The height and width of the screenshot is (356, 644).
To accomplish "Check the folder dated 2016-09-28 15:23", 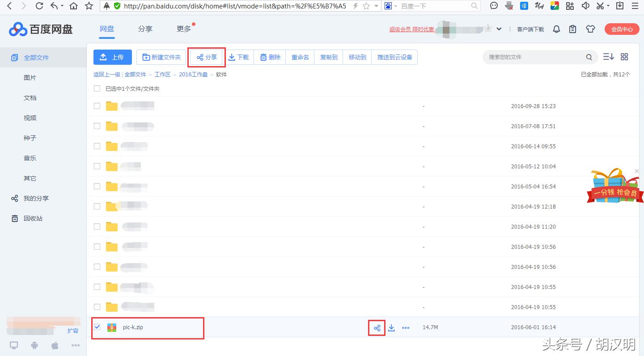I will 97,106.
